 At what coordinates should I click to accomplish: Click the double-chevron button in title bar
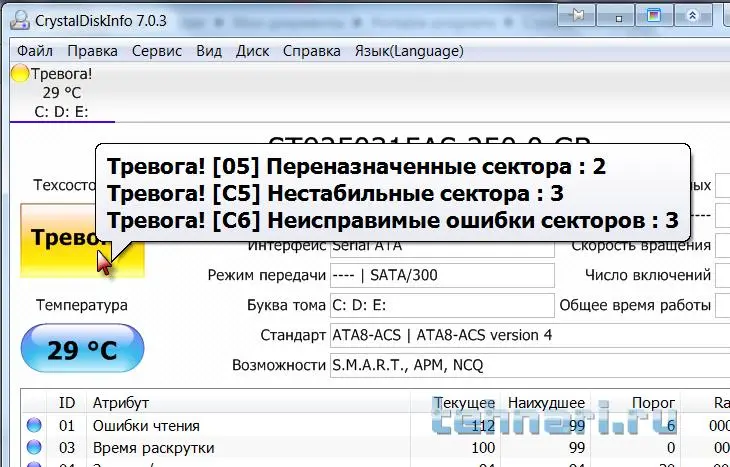pyautogui.click(x=692, y=15)
